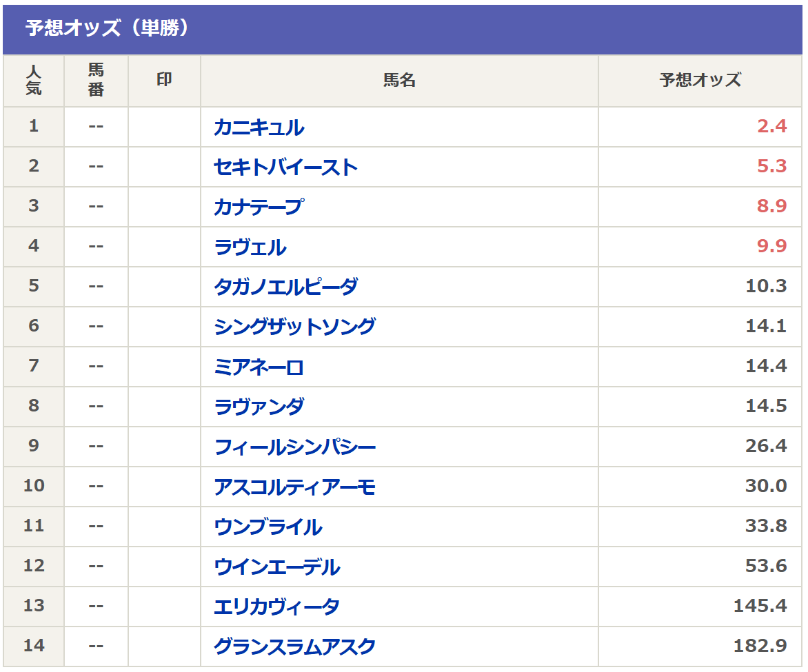Click the グランスラムアスク link
808x672 pixels.
click(294, 646)
